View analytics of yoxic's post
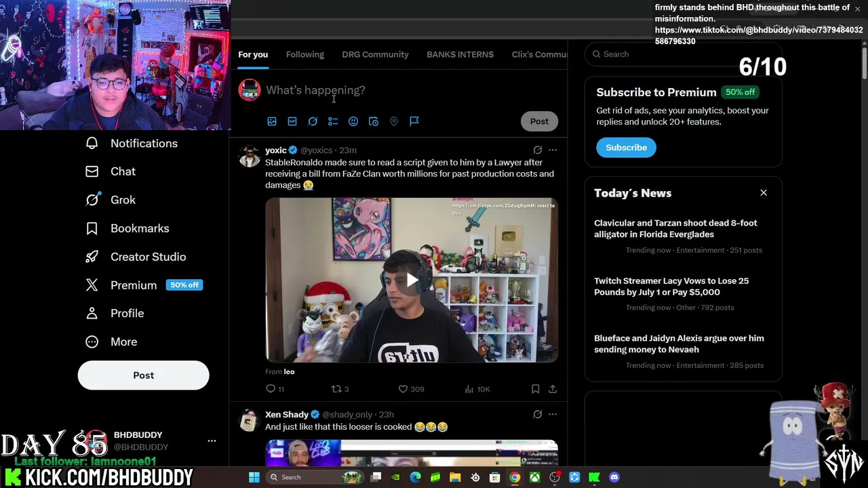This screenshot has width=868, height=488. click(x=477, y=389)
